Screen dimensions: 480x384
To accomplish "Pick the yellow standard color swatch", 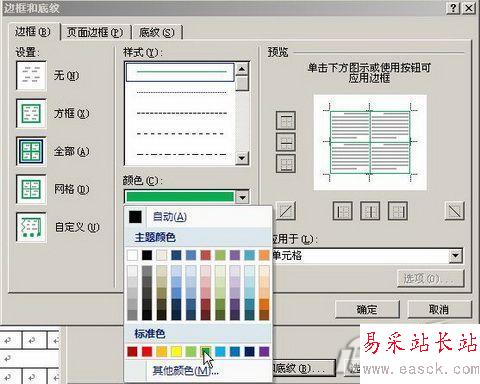I will click(x=176, y=351).
